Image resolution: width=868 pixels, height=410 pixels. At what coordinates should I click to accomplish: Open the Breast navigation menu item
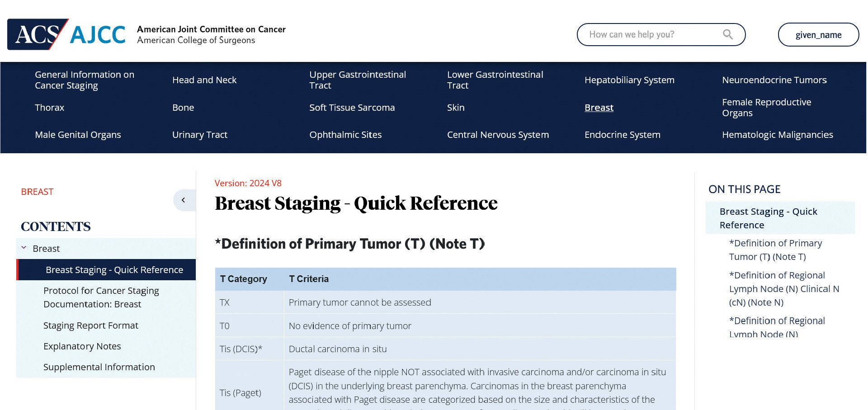599,108
